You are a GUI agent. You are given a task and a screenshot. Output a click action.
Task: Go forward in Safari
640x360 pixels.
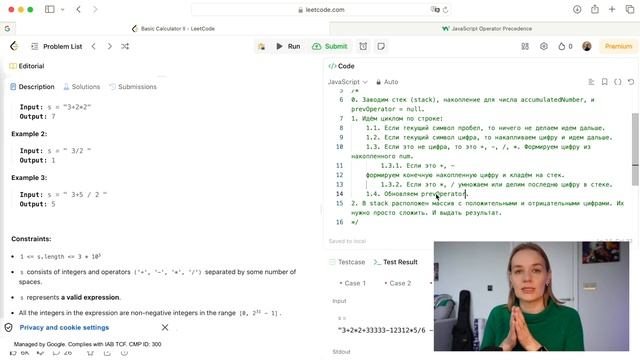click(x=95, y=9)
